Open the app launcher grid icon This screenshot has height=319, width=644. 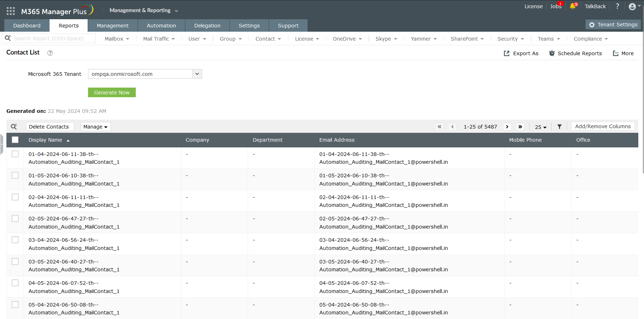[x=11, y=11]
